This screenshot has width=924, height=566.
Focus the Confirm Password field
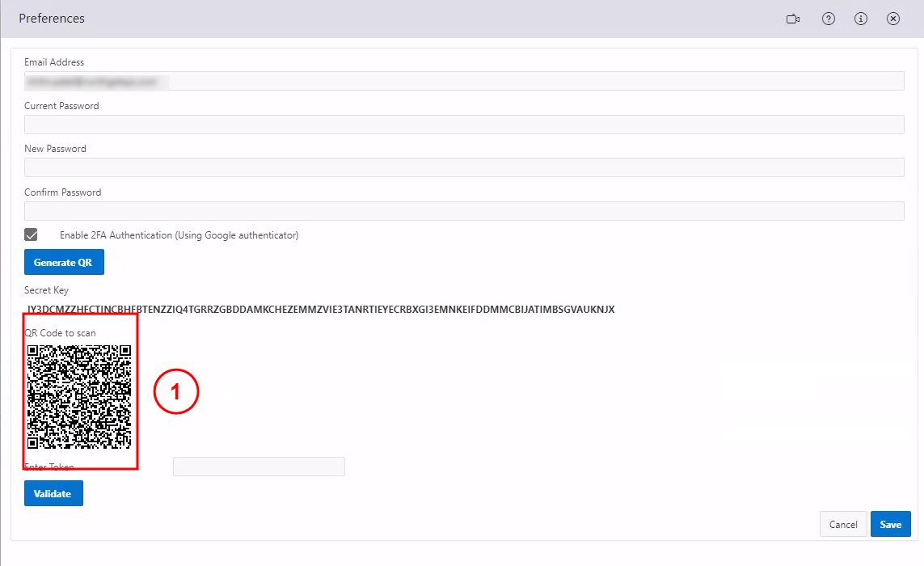[463, 211]
